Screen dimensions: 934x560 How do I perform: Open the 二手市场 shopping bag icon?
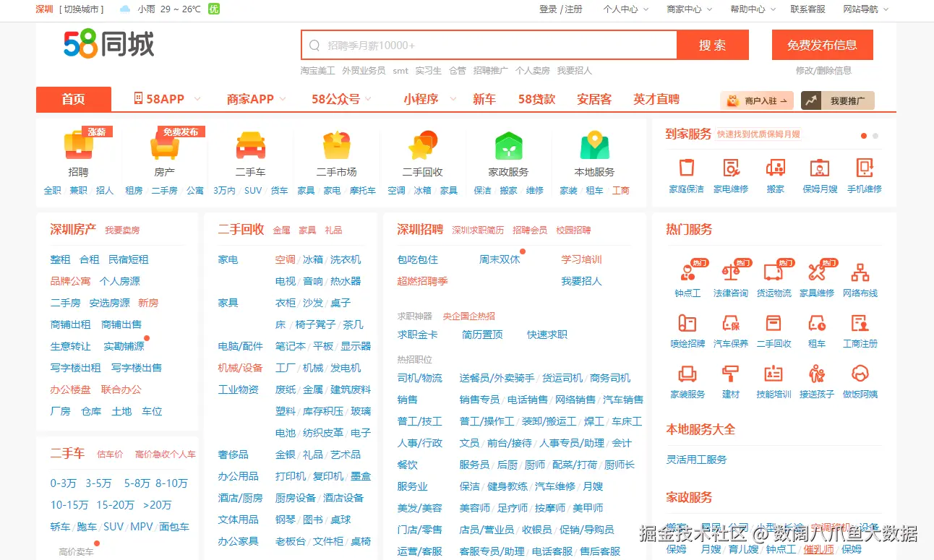(x=336, y=145)
